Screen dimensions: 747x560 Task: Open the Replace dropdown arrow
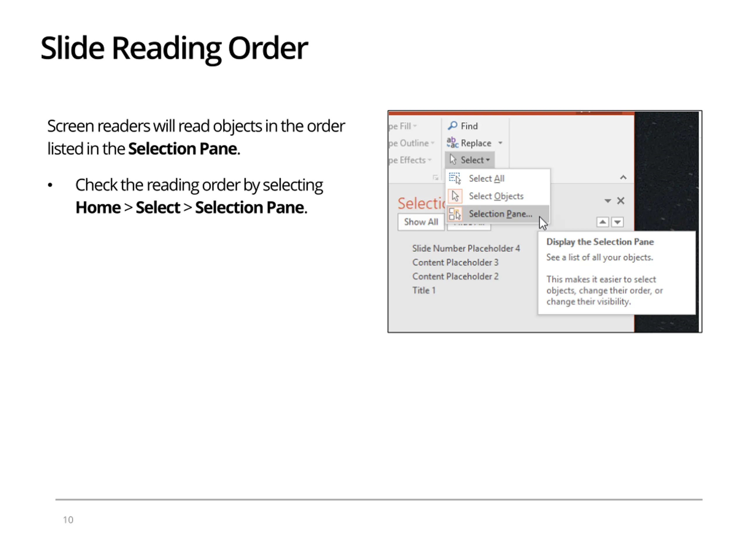tap(500, 143)
